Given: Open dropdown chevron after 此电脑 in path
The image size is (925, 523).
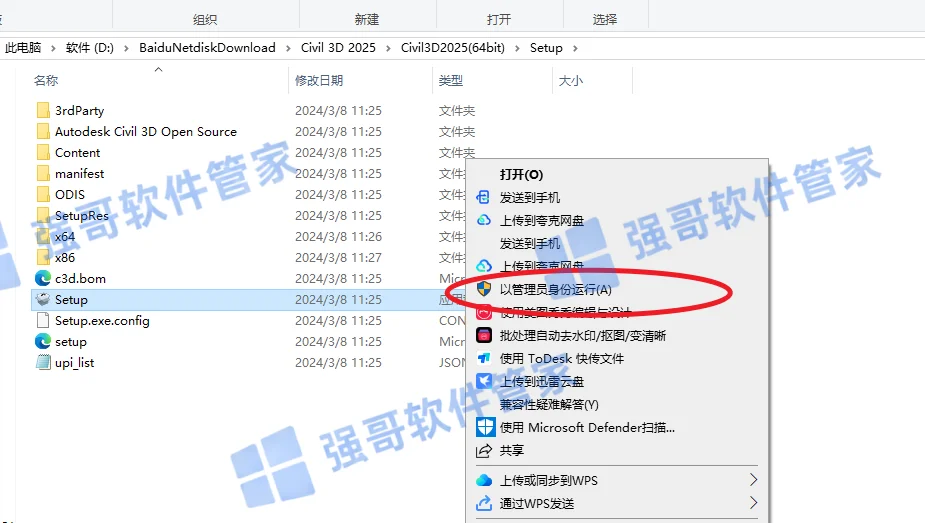Looking at the screenshot, I should (53, 48).
